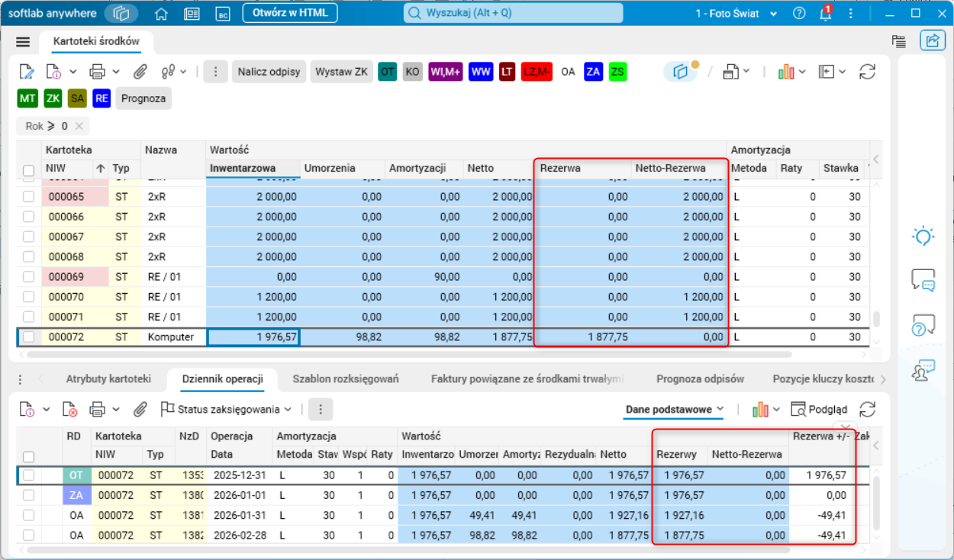Open the Prognoza odpisów tab
Screen dimensions: 954x560
[x=700, y=378]
